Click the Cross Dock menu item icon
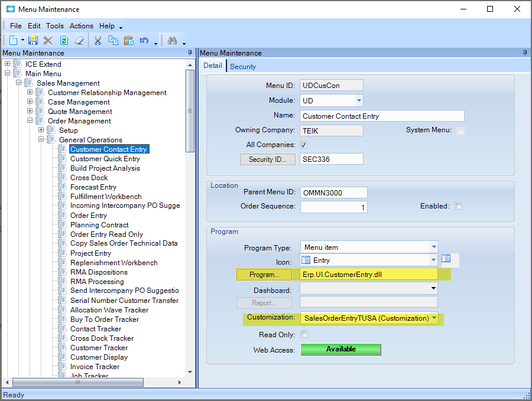532x401 pixels. (62, 178)
